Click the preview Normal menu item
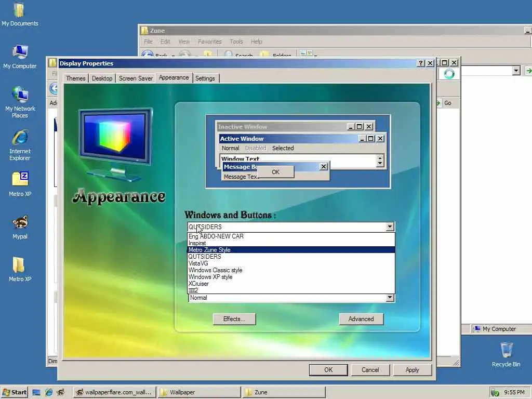The image size is (532, 399). (x=230, y=148)
